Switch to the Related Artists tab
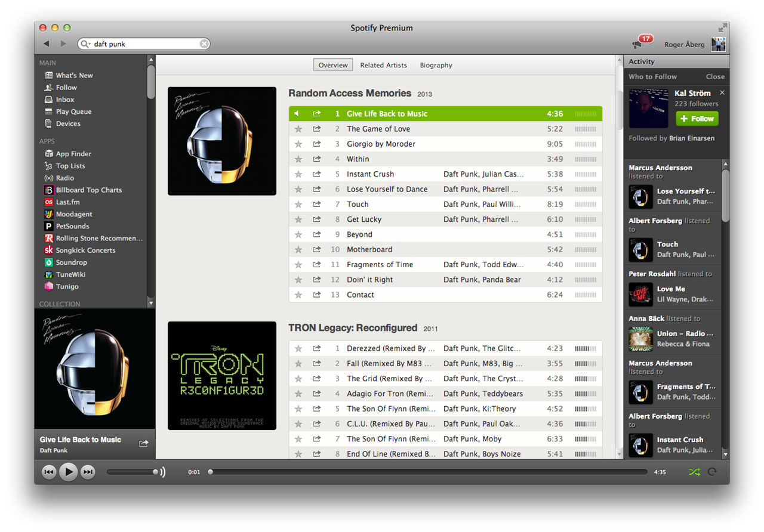 point(384,65)
